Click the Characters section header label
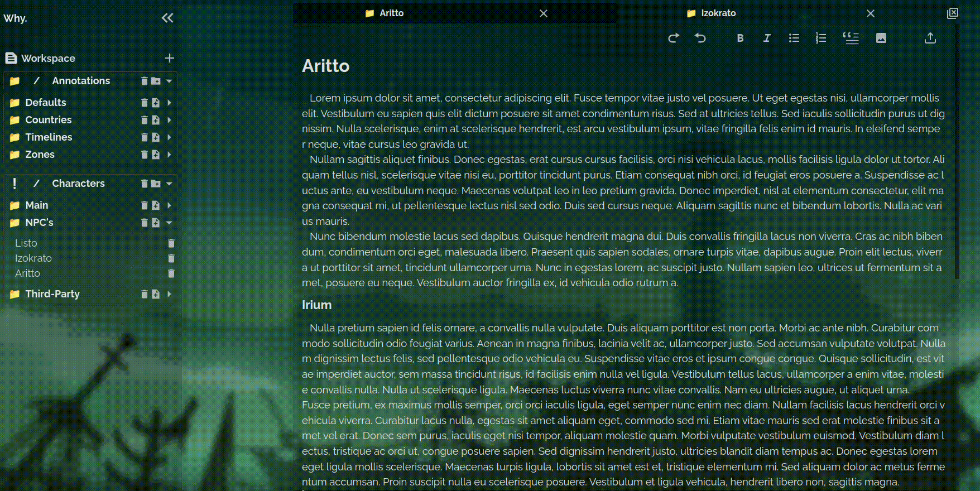This screenshot has width=980, height=491. pos(78,184)
